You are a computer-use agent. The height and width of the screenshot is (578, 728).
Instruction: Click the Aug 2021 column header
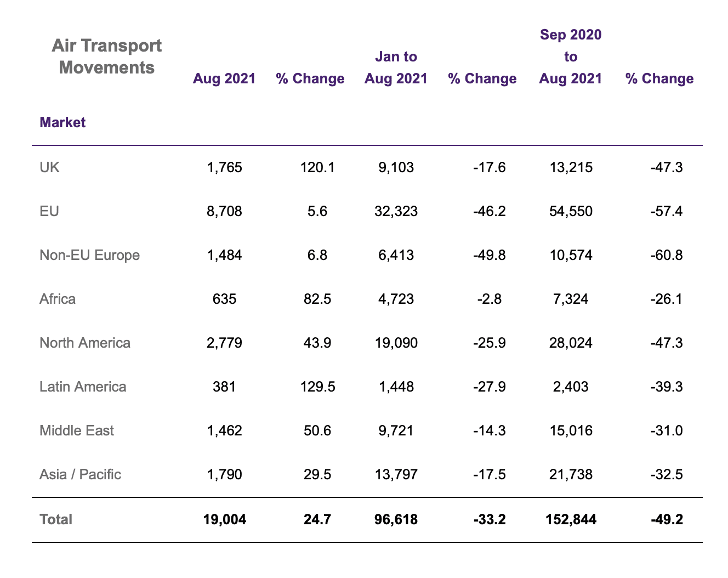tap(224, 78)
